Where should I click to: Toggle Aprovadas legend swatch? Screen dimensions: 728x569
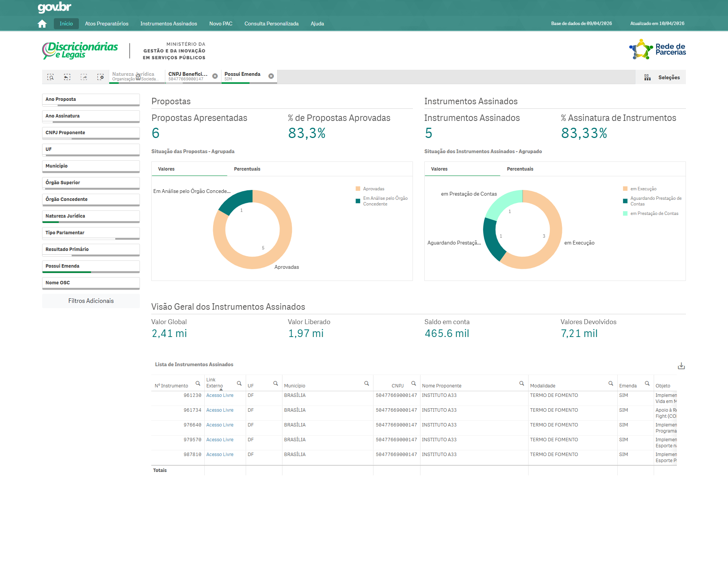pyautogui.click(x=358, y=189)
